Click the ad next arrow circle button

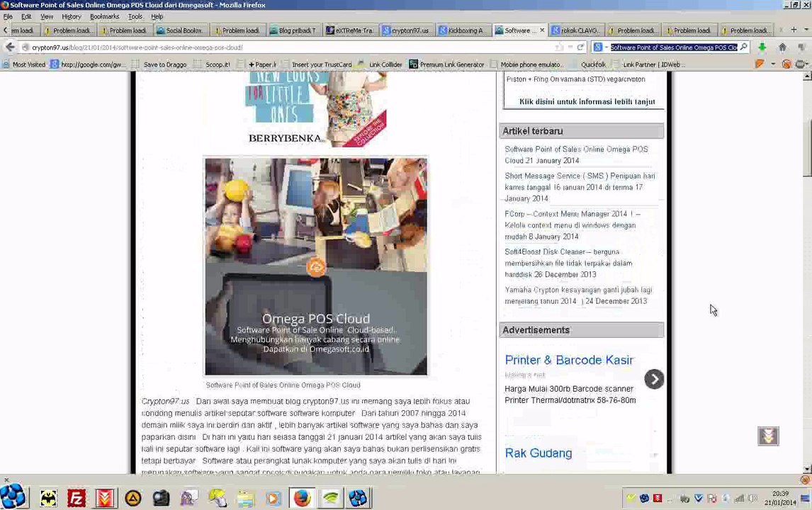[654, 379]
